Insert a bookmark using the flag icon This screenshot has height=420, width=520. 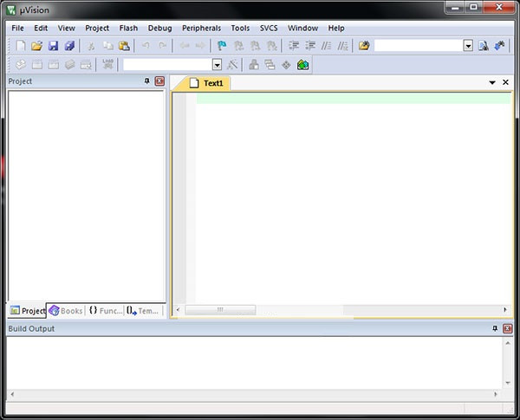point(222,46)
